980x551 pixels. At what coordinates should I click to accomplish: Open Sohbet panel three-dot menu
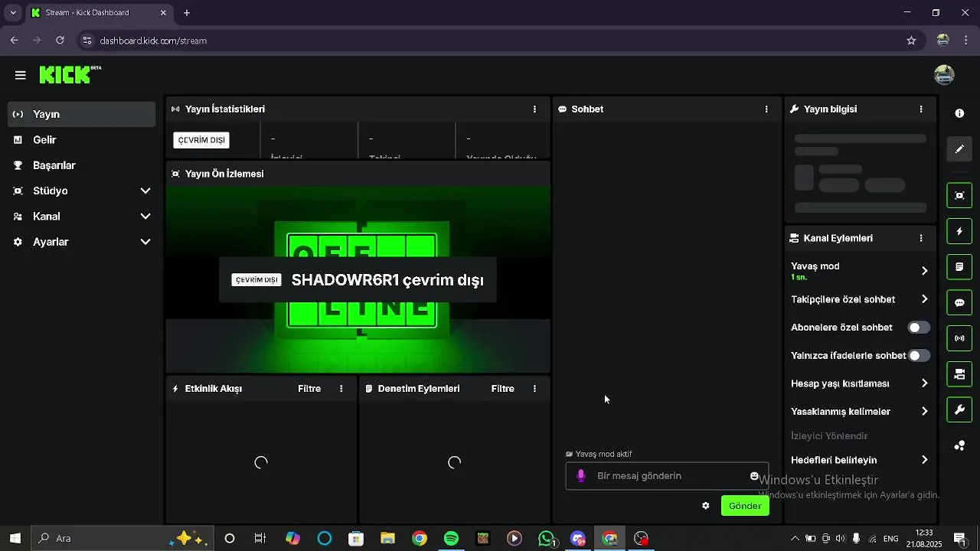766,109
